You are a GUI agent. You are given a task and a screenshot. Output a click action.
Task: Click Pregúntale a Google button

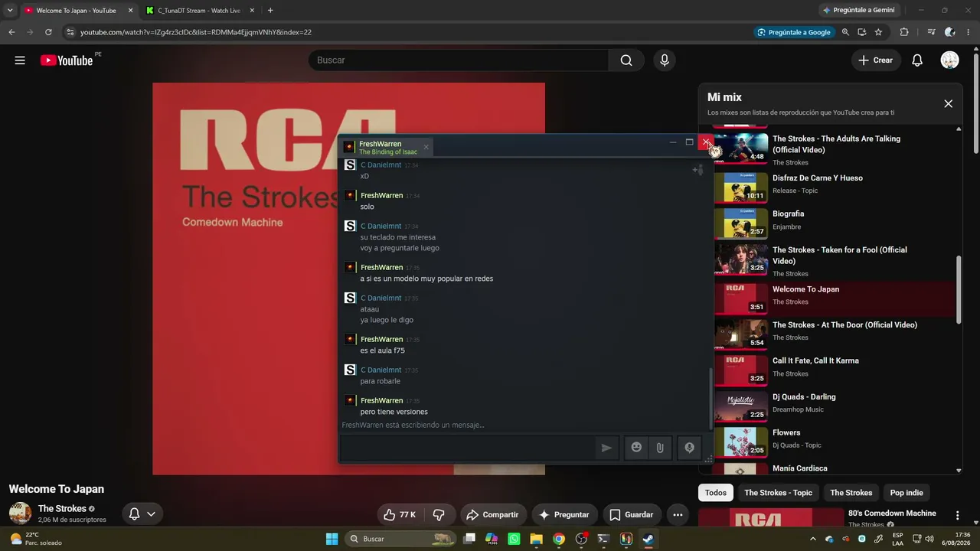coord(793,32)
